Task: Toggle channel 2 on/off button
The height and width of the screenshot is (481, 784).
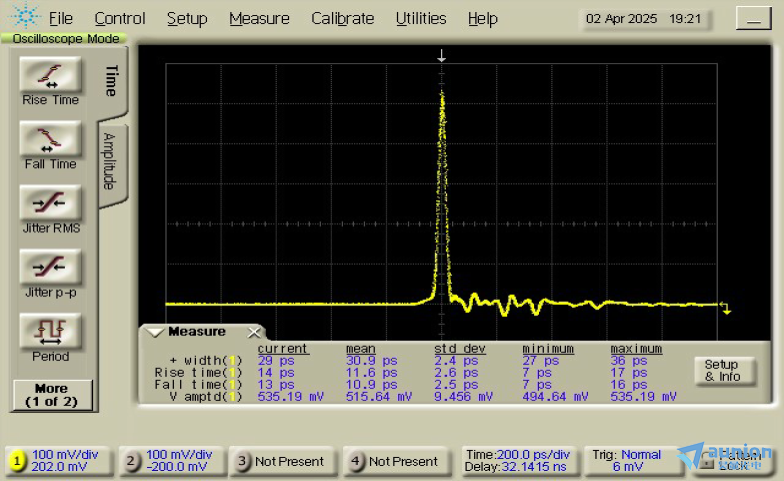Action: [131, 461]
